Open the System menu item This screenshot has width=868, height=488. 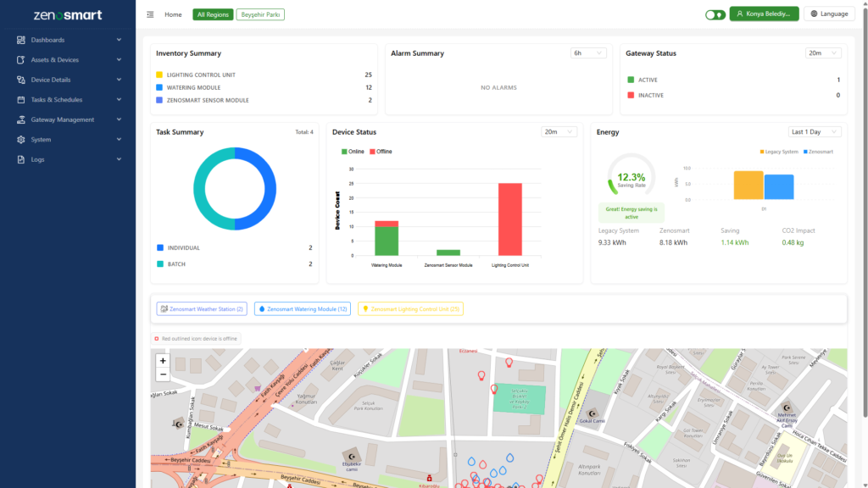(x=68, y=140)
